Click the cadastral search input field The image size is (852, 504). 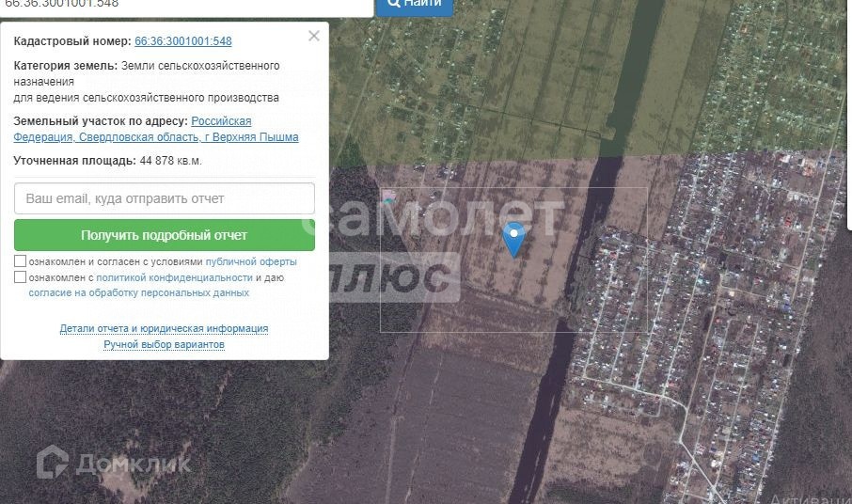click(186, 7)
